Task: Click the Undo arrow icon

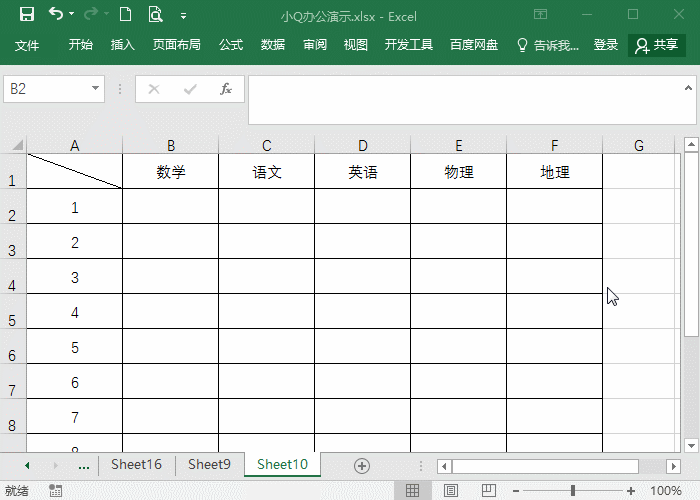Action: 56,15
